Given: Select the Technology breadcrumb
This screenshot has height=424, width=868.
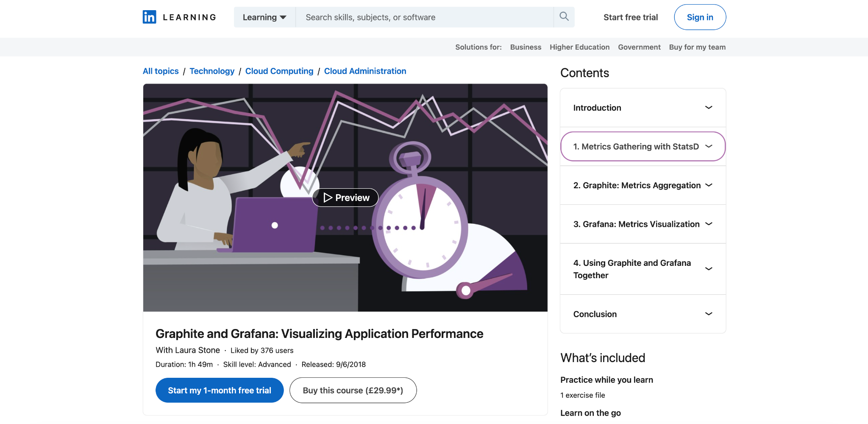Looking at the screenshot, I should (212, 71).
